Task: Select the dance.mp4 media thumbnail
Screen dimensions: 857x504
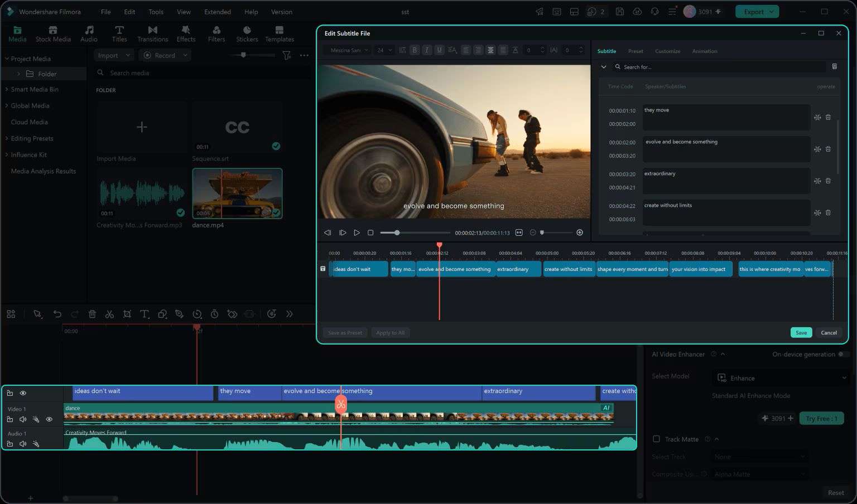Action: pos(237,193)
